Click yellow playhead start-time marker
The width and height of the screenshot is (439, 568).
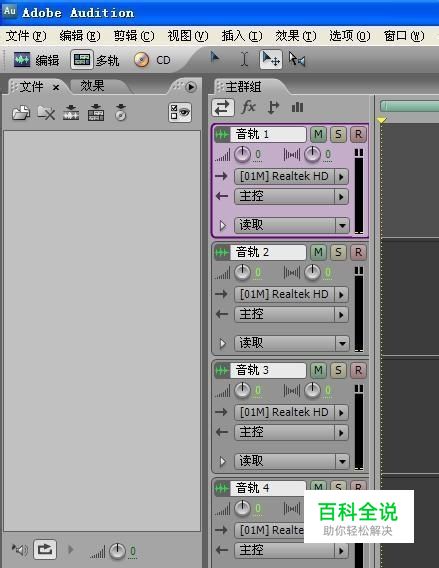(381, 120)
